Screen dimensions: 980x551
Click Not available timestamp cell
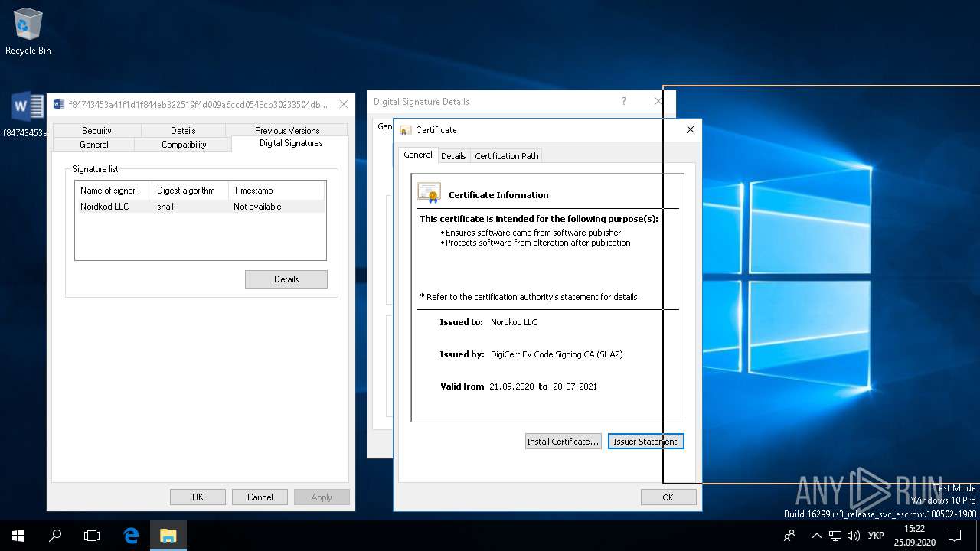[x=257, y=207]
